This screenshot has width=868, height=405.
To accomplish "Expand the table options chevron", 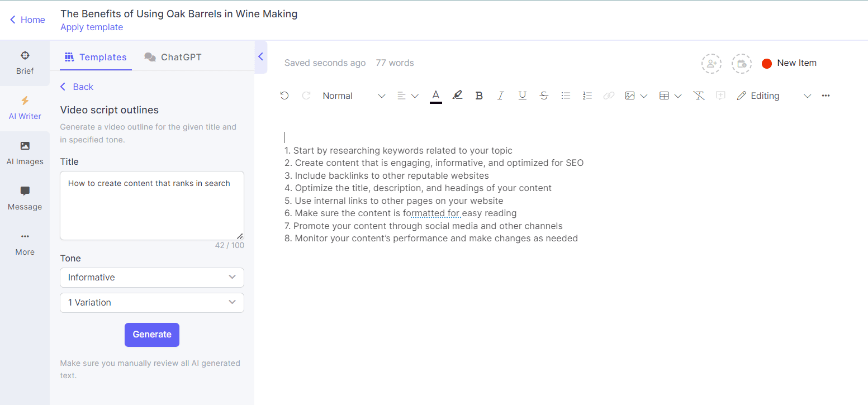I will (x=678, y=96).
